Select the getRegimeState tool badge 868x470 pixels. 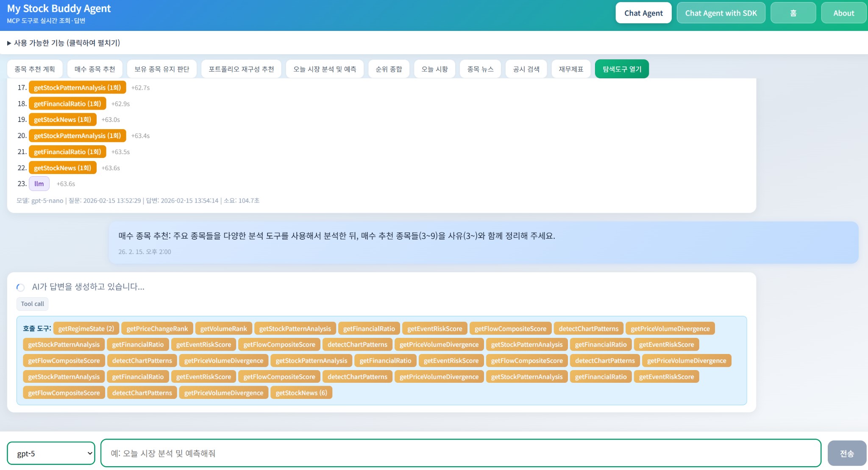click(x=86, y=328)
